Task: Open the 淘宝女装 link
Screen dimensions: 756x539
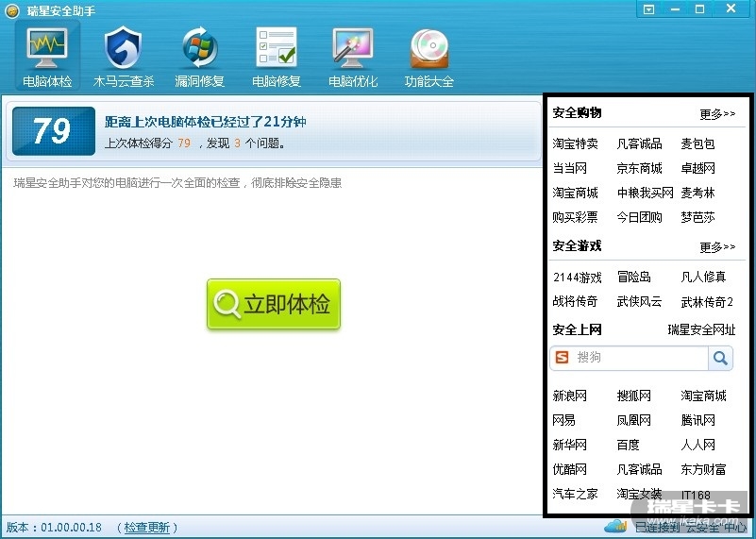Action: [x=639, y=494]
